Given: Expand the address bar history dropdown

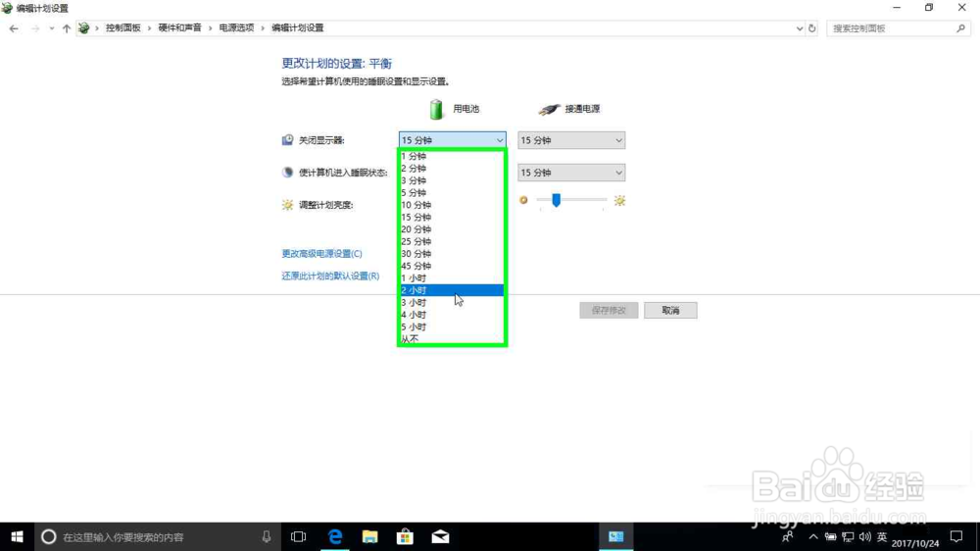Looking at the screenshot, I should point(800,28).
